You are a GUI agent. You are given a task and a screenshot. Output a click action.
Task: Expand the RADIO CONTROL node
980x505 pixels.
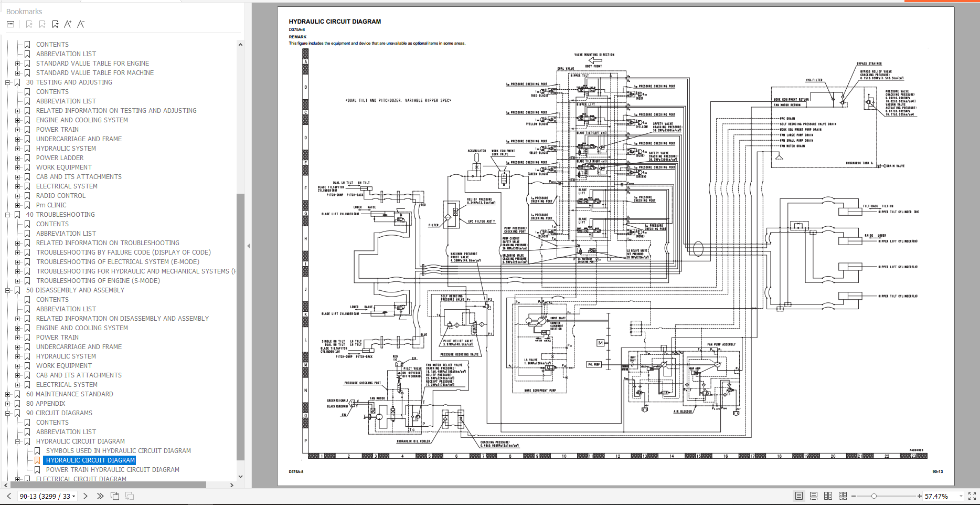[x=17, y=196]
